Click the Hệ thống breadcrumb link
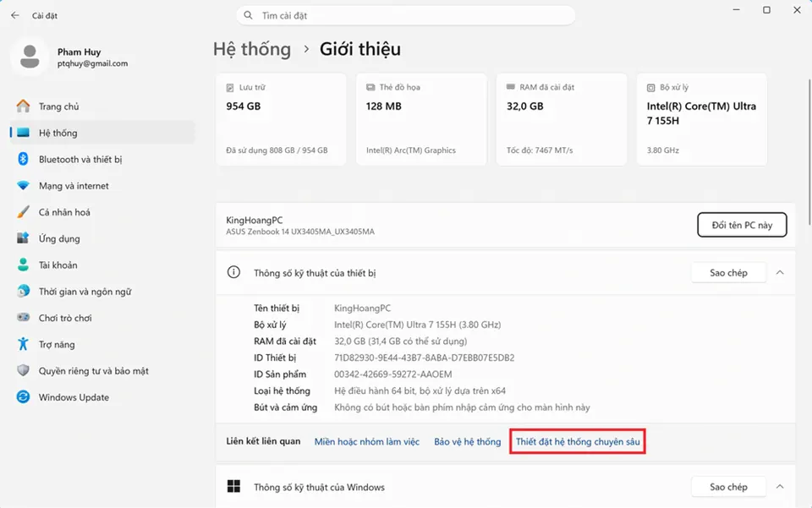The width and height of the screenshot is (812, 508). click(x=252, y=48)
